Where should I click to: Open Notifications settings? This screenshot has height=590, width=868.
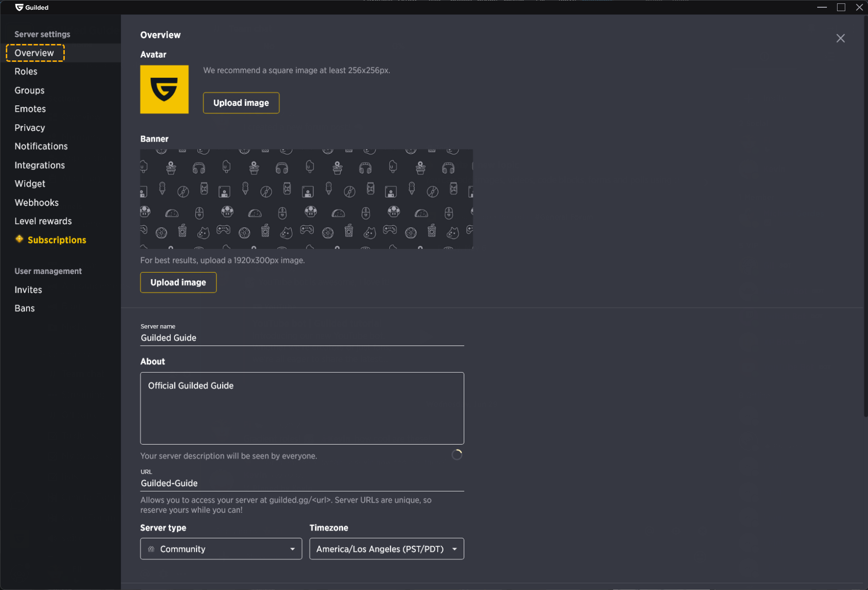41,146
